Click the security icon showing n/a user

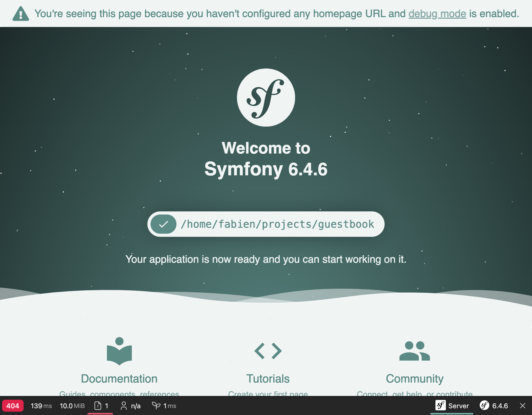click(x=131, y=406)
